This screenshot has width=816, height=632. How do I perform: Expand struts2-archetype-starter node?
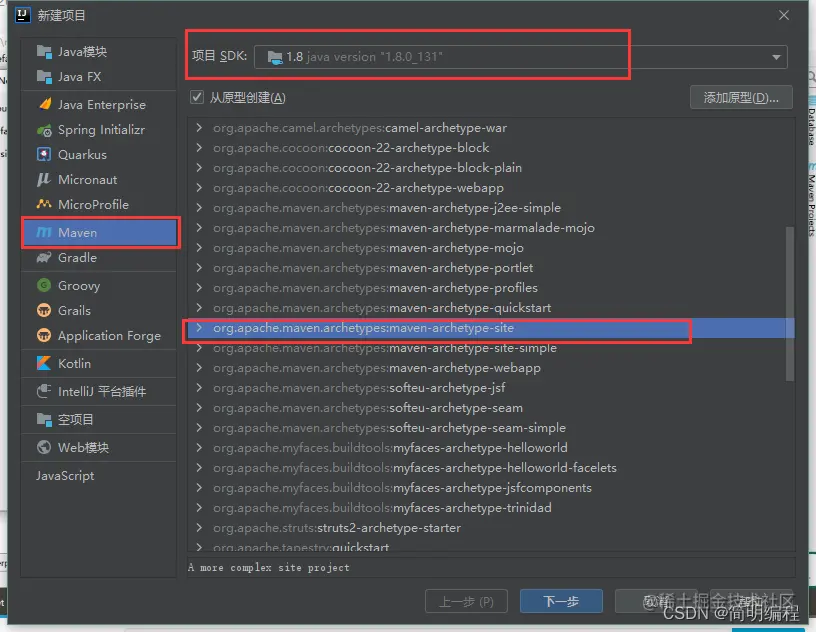click(x=199, y=527)
